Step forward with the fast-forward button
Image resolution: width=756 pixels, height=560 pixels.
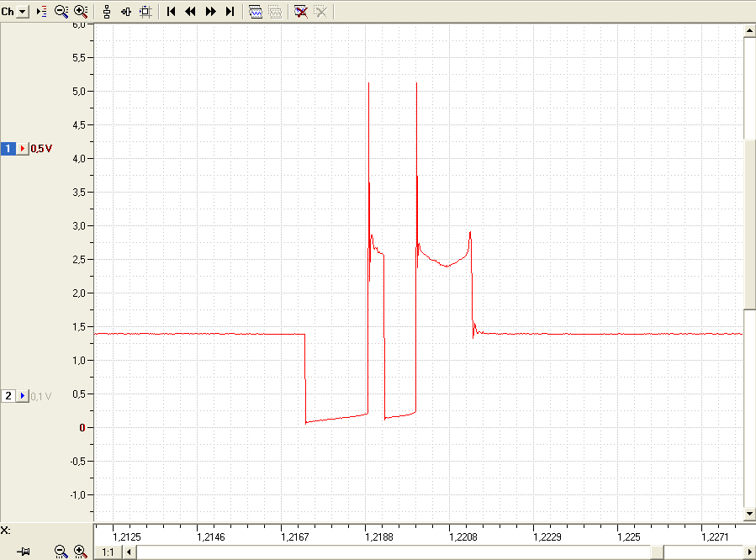tap(211, 12)
